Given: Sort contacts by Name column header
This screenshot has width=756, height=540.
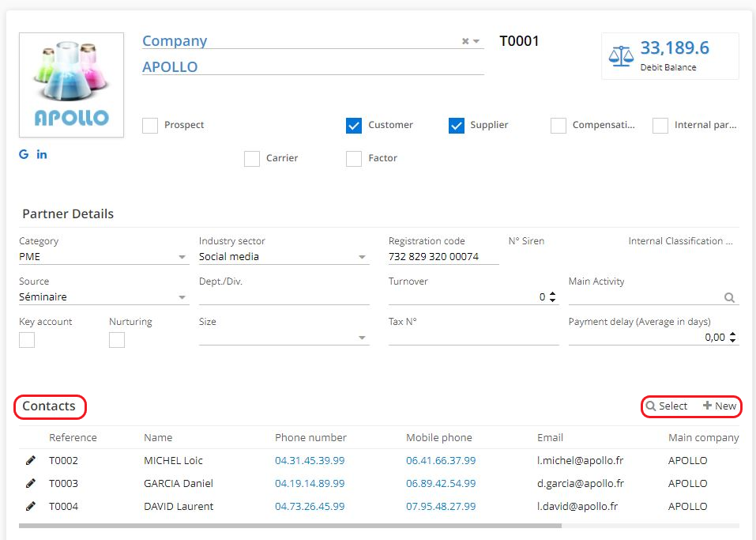Looking at the screenshot, I should [158, 437].
